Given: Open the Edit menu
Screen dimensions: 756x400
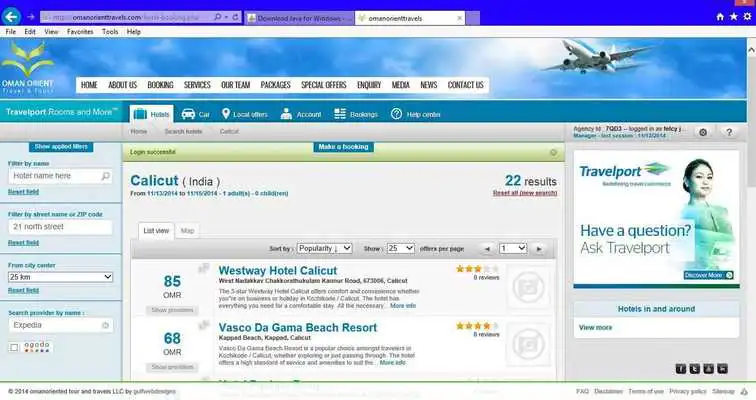Looking at the screenshot, I should coord(30,32).
